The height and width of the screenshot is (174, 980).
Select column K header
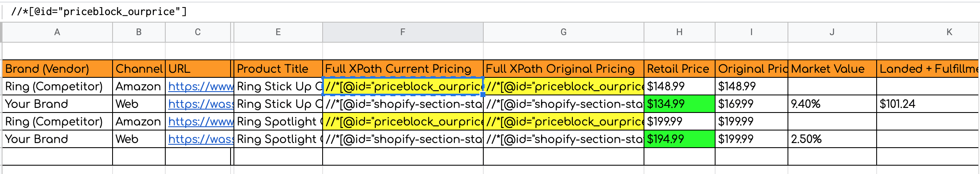(949, 32)
